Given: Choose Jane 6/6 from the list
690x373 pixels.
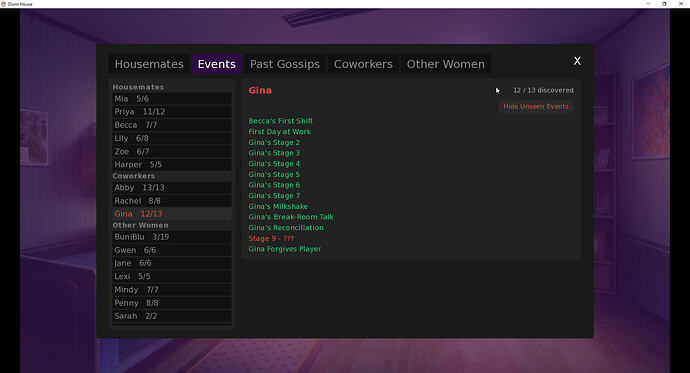Looking at the screenshot, I should pos(172,263).
